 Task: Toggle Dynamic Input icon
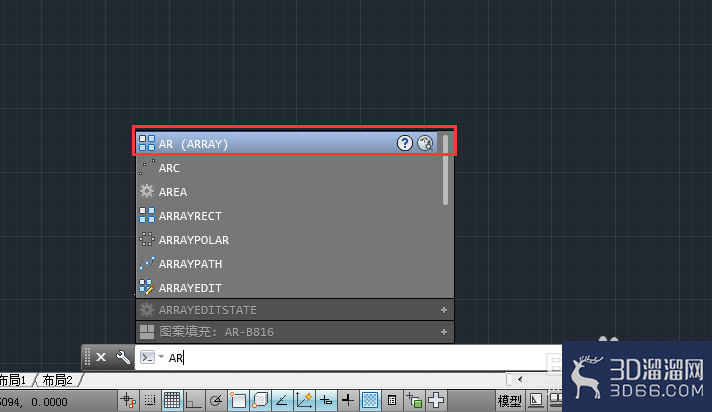[x=326, y=401]
